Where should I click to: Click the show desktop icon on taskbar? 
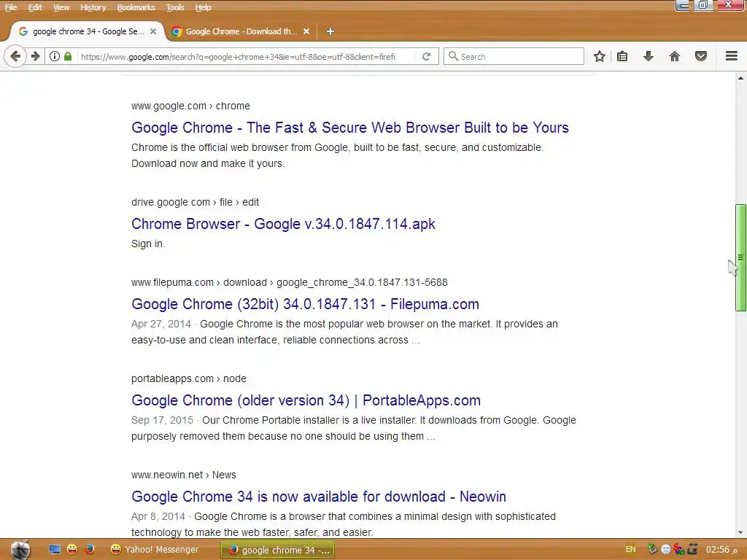[55, 550]
